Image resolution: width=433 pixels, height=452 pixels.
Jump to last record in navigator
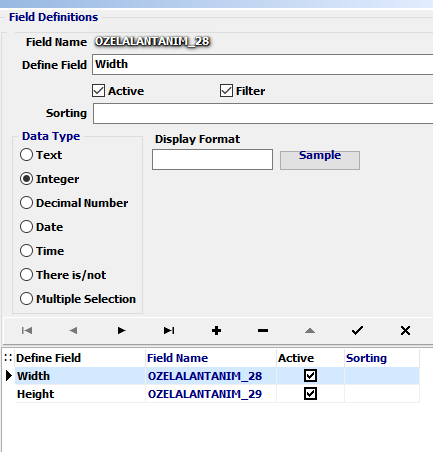coord(169,330)
